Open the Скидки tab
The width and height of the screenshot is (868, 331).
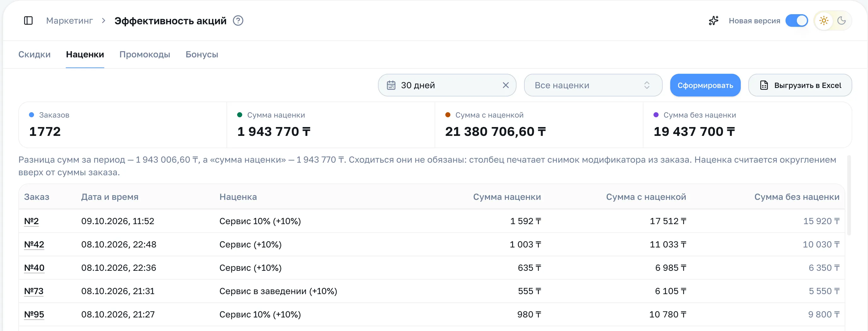34,54
